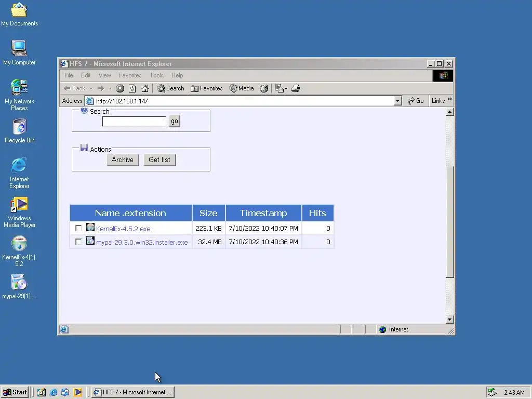
Task: Go to the Home page icon
Action: pos(145,88)
